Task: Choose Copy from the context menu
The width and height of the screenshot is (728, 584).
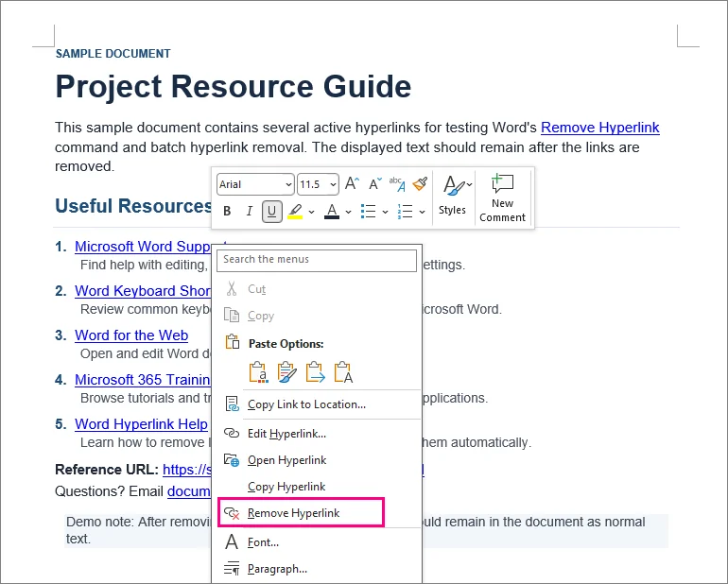Action: [x=318, y=316]
